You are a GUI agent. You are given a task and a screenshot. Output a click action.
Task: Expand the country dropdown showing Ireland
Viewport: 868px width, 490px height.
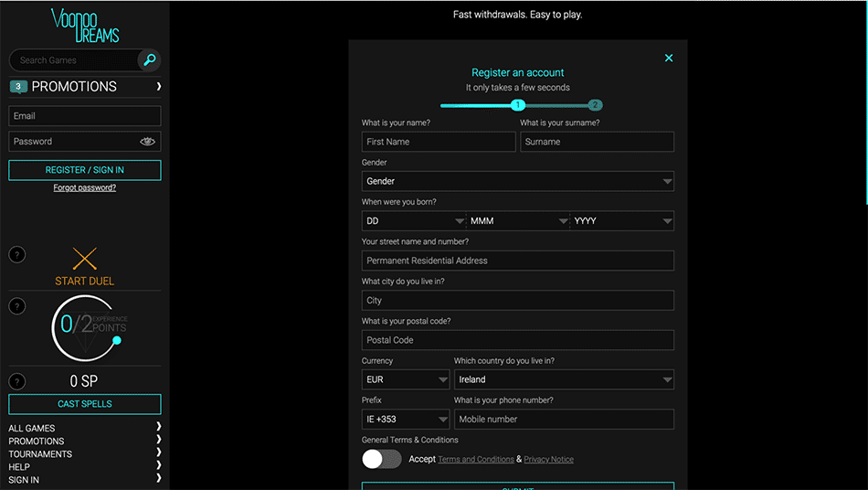(563, 379)
